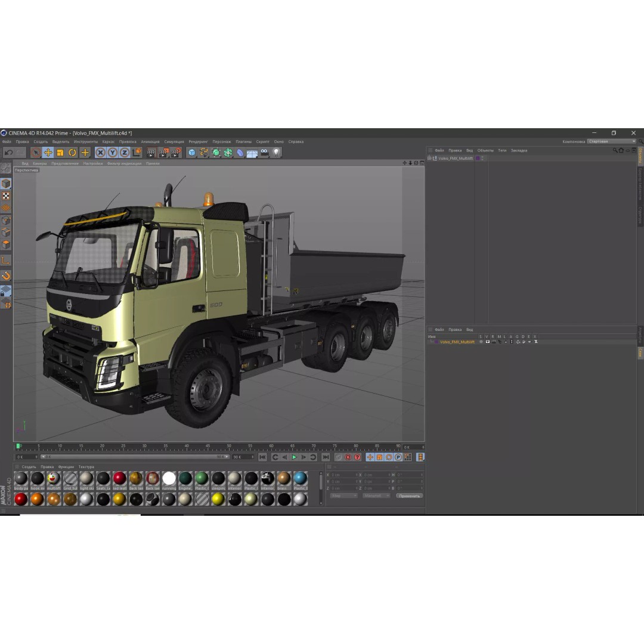This screenshot has width=644, height=644.
Task: Open the Создать menu in material manager
Action: (x=29, y=467)
